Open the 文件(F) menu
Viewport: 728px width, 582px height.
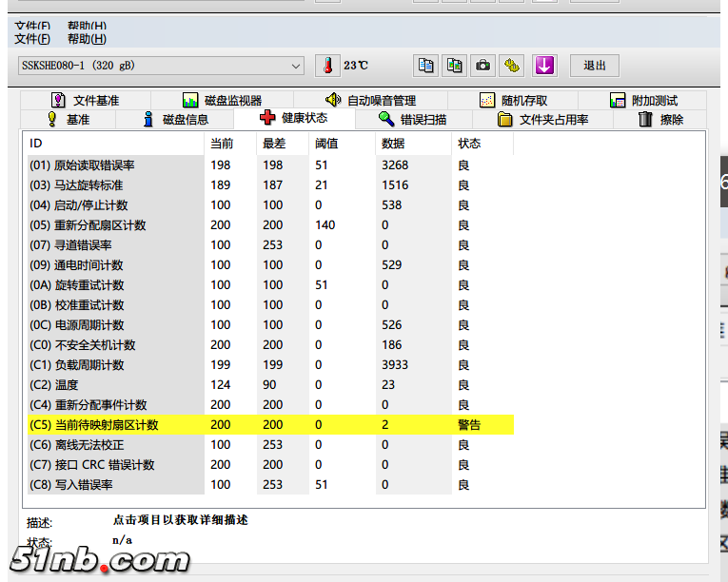(32, 39)
